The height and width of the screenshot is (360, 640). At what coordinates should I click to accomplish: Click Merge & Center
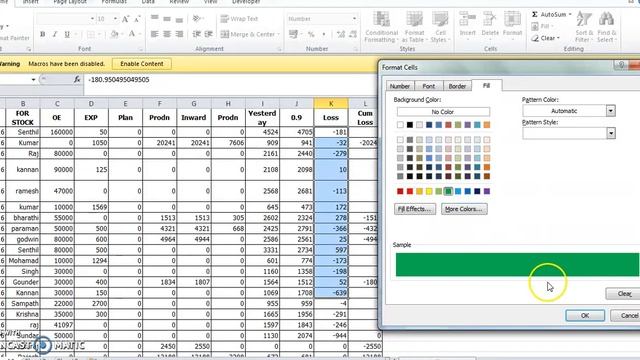point(248,34)
